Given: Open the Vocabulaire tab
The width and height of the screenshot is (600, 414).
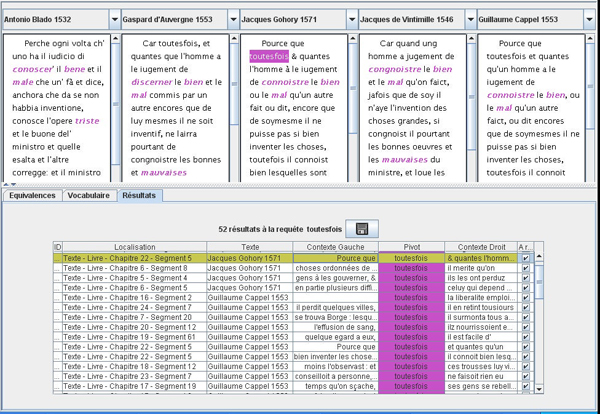Looking at the screenshot, I should point(88,196).
